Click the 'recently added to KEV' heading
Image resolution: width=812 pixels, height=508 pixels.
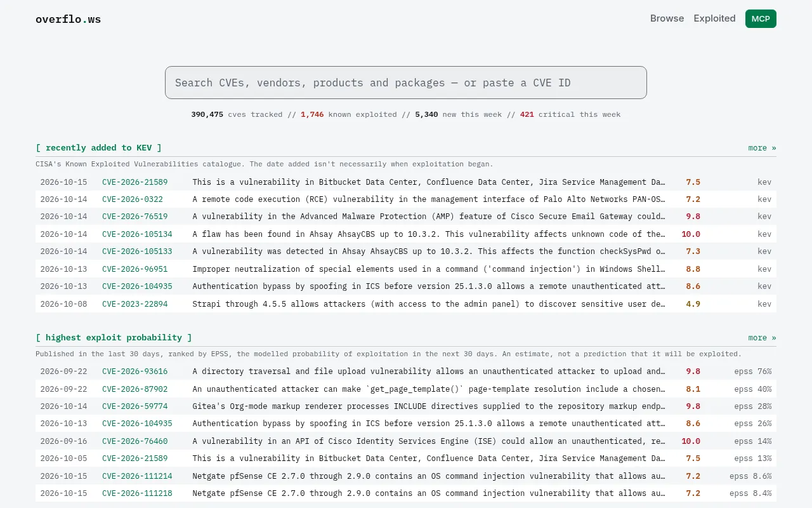pos(98,148)
